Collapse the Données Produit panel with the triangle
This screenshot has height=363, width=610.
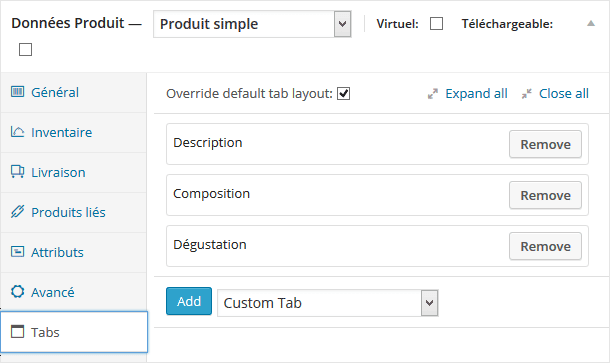click(591, 23)
